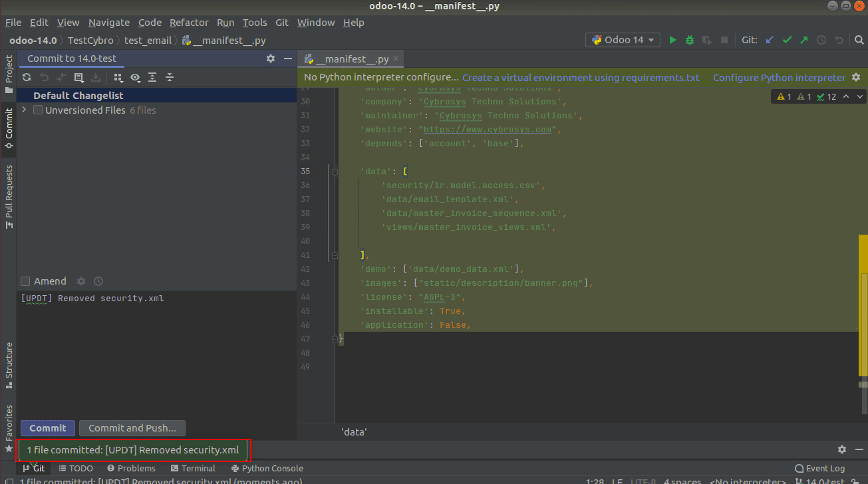
Task: Show commit message history clock
Action: [x=98, y=281]
